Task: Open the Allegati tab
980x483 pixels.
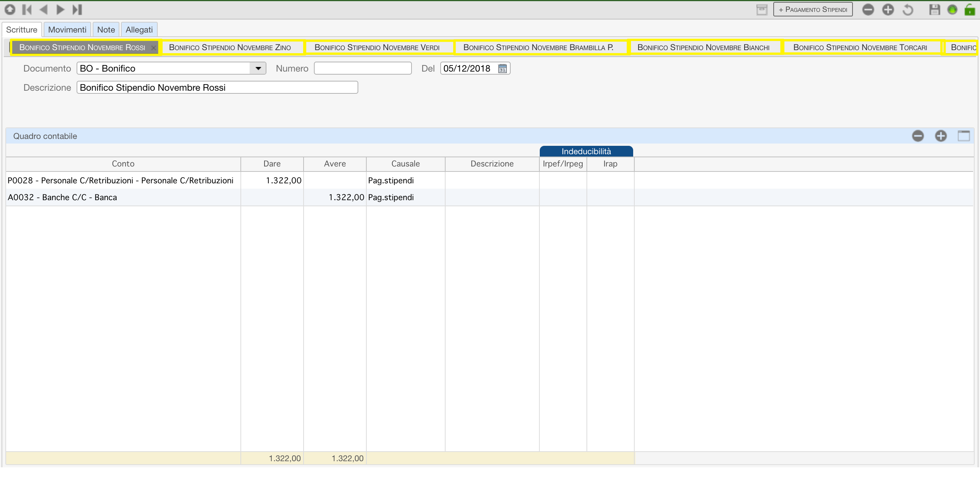Action: (139, 29)
